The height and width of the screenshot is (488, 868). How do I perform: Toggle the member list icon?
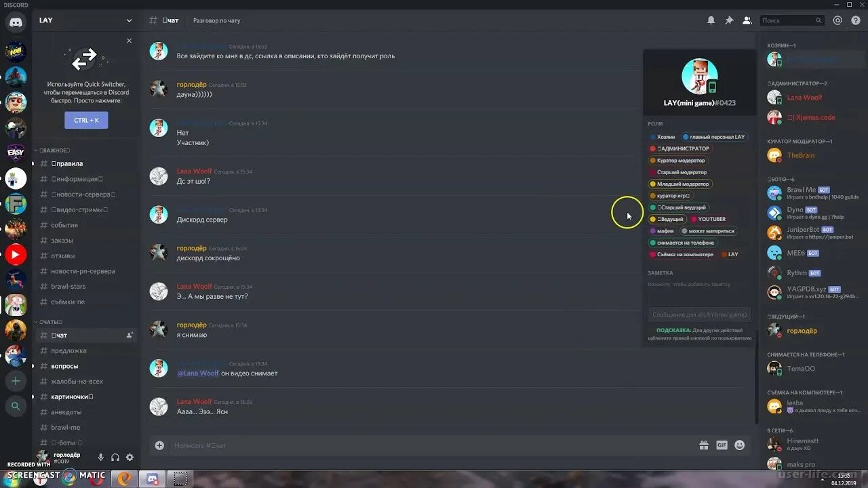(747, 20)
